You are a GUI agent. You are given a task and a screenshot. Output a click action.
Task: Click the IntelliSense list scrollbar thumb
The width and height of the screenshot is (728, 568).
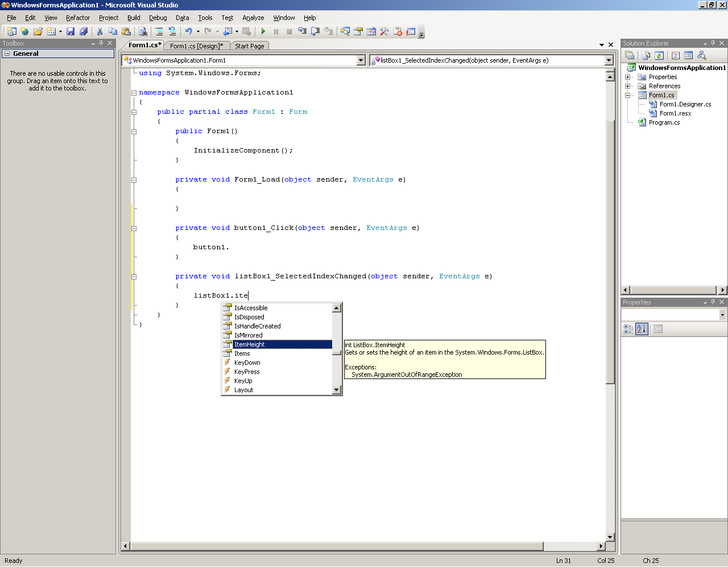[x=337, y=352]
